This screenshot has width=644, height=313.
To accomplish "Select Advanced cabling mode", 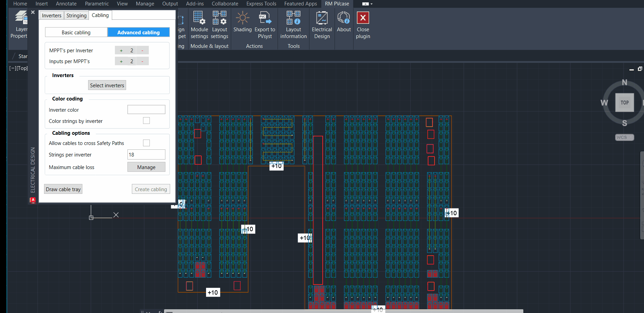I will (x=138, y=32).
